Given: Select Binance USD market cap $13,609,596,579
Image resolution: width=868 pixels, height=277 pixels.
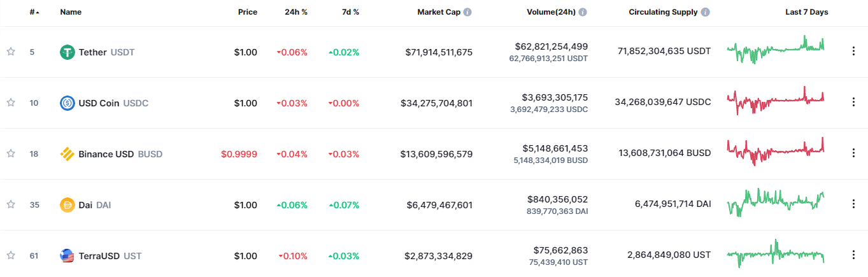Looking at the screenshot, I should (x=437, y=154).
